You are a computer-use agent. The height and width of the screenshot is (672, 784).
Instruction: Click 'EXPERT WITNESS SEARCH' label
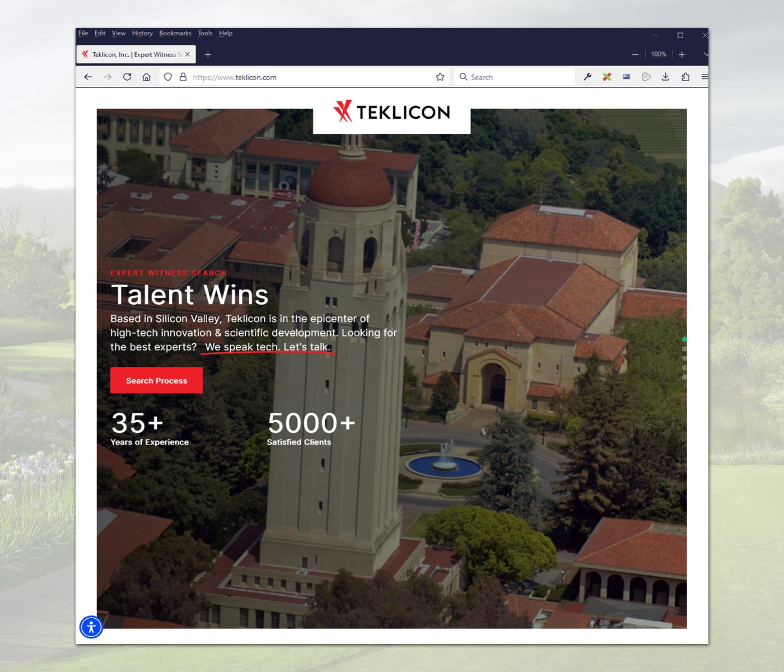click(x=169, y=273)
